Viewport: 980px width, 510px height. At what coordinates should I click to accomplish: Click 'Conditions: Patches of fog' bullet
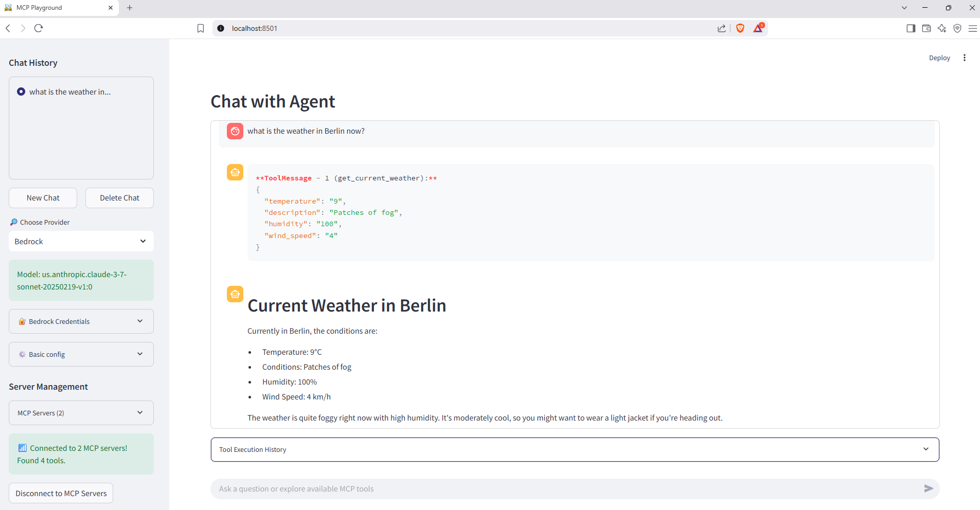(x=307, y=367)
